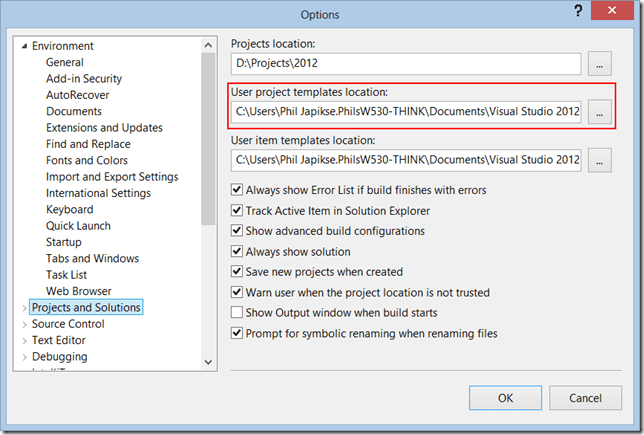Expand the Debugging node arrow
The height and width of the screenshot is (435, 644).
coord(24,357)
